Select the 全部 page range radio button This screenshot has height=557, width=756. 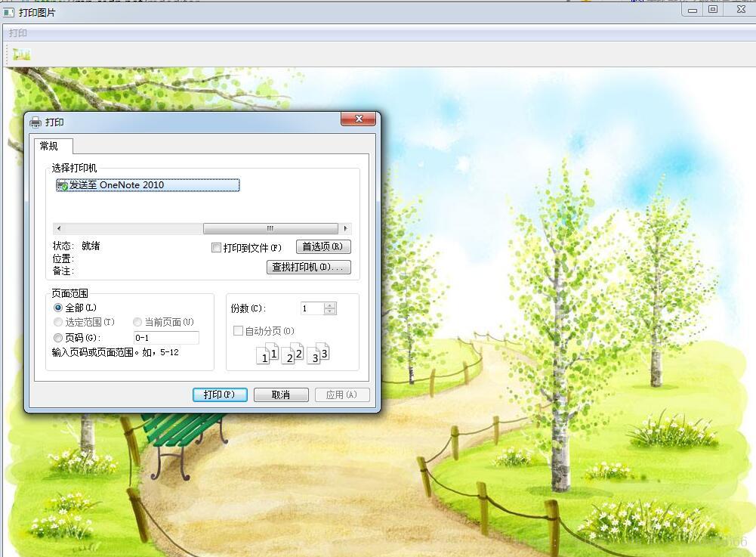pos(58,308)
